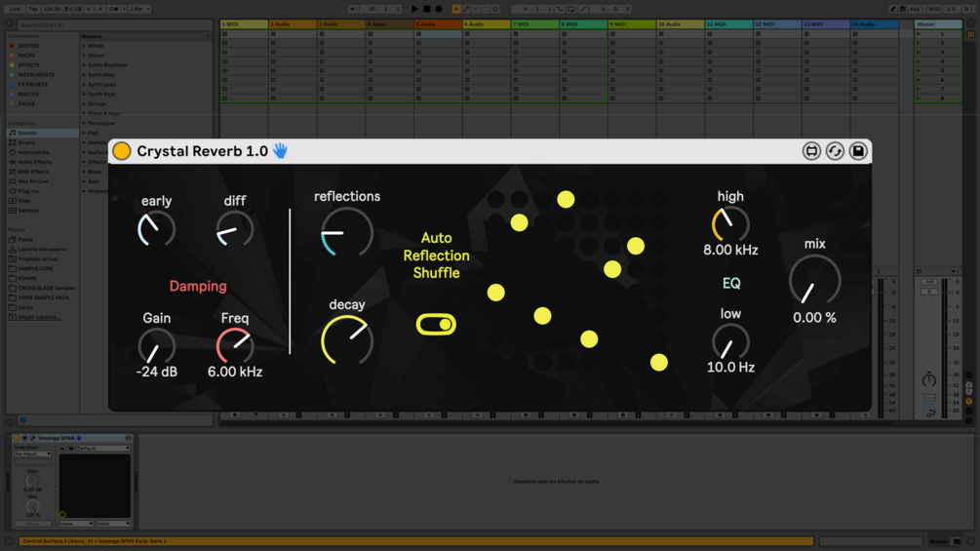Click the blue hand icon beside Crystal Reverb title

[x=280, y=150]
